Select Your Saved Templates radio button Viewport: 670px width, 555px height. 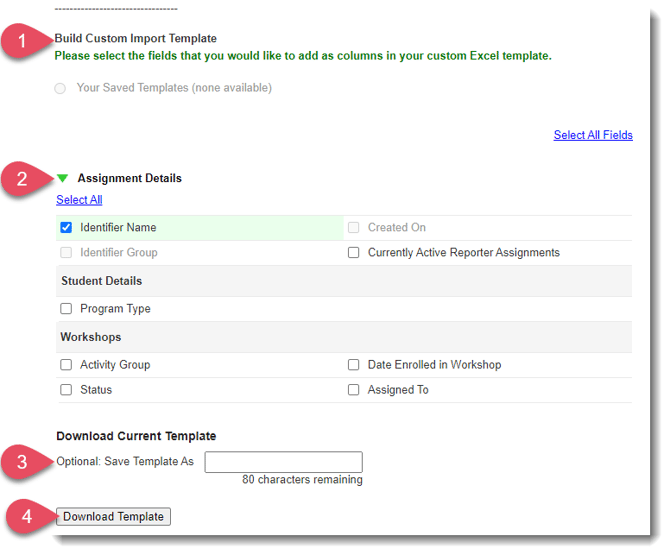(60, 88)
